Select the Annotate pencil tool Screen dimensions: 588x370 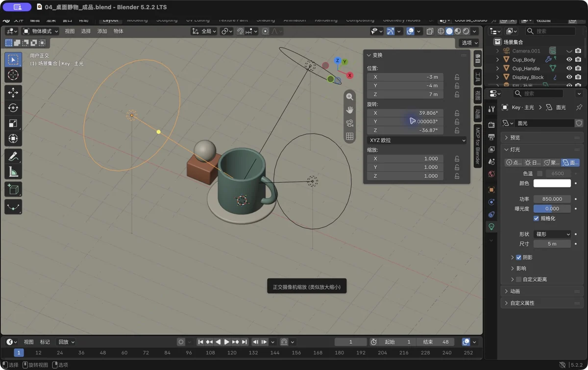pyautogui.click(x=13, y=156)
